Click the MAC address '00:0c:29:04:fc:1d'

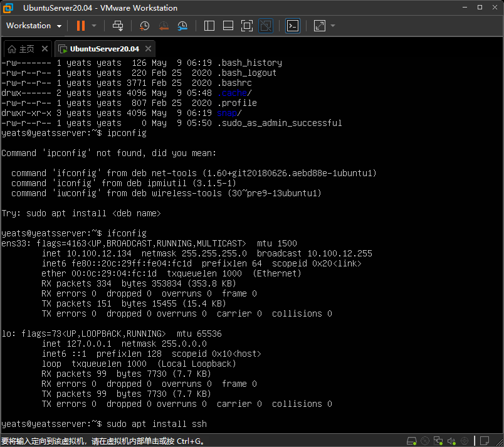point(114,273)
